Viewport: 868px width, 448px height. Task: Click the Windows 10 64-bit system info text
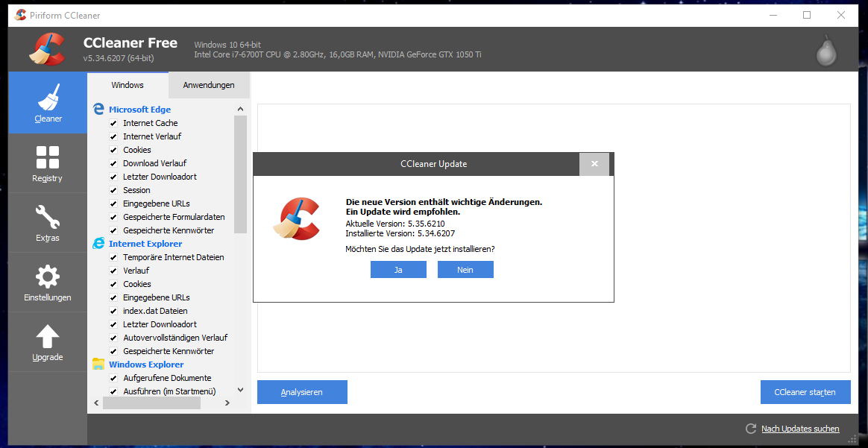point(227,44)
